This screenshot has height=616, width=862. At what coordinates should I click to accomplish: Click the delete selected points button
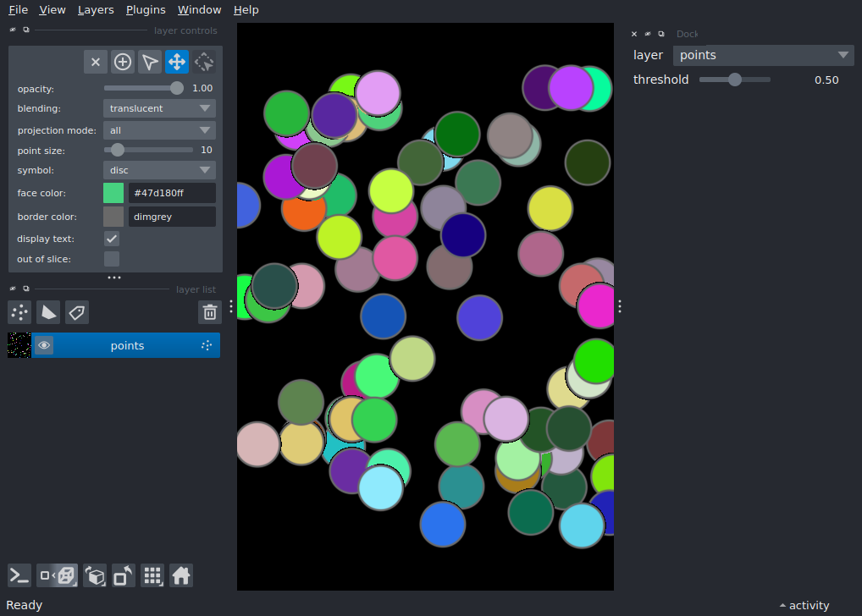point(96,62)
